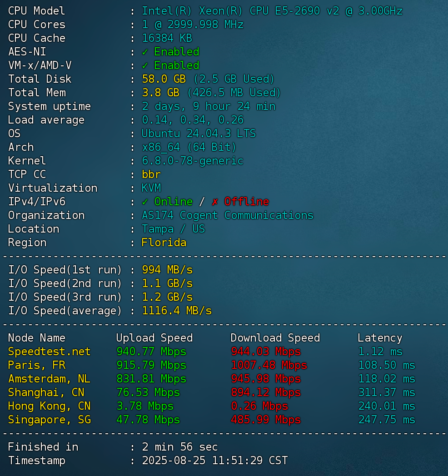Click the Paris latency '108.50 ms'
Image resolution: width=448 pixels, height=476 pixels.
click(387, 365)
